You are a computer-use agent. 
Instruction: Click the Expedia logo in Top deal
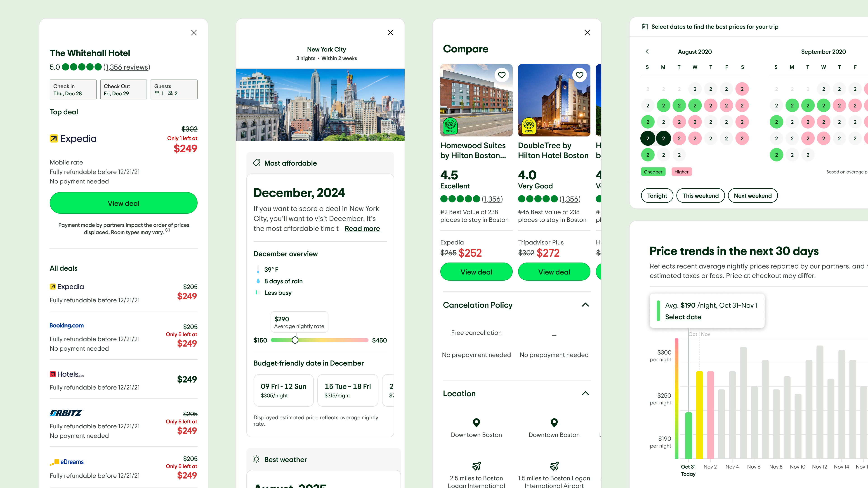coord(73,138)
